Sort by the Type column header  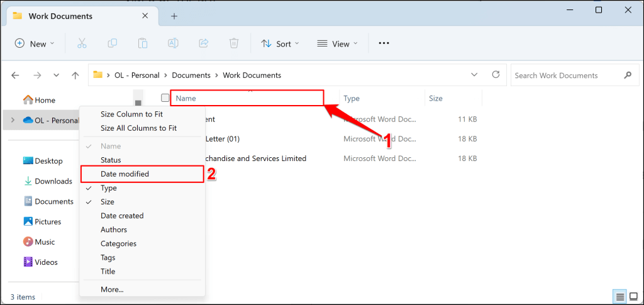382,98
